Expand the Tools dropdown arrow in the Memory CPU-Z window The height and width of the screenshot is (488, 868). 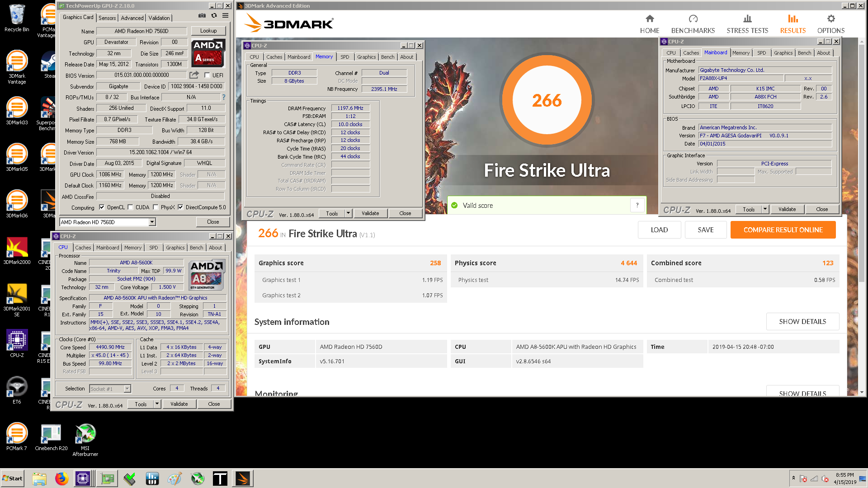click(x=348, y=213)
